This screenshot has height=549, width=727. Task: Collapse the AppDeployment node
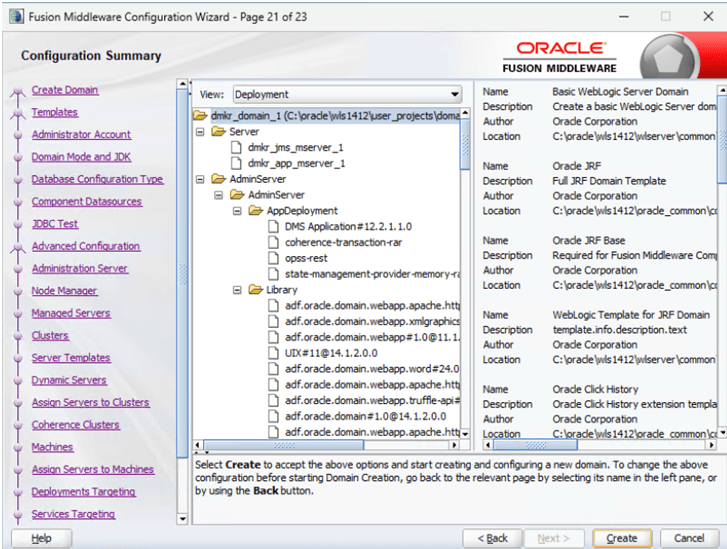[x=237, y=211]
